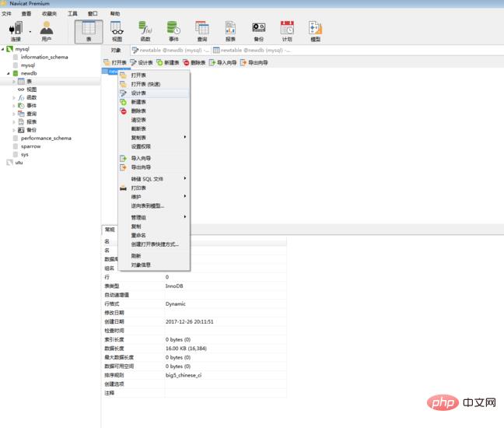Open the 备份 (Backup) toolbar icon

(258, 30)
